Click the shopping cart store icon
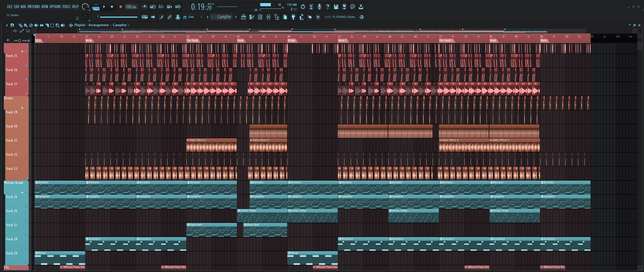The width and height of the screenshot is (644, 272). [x=318, y=17]
